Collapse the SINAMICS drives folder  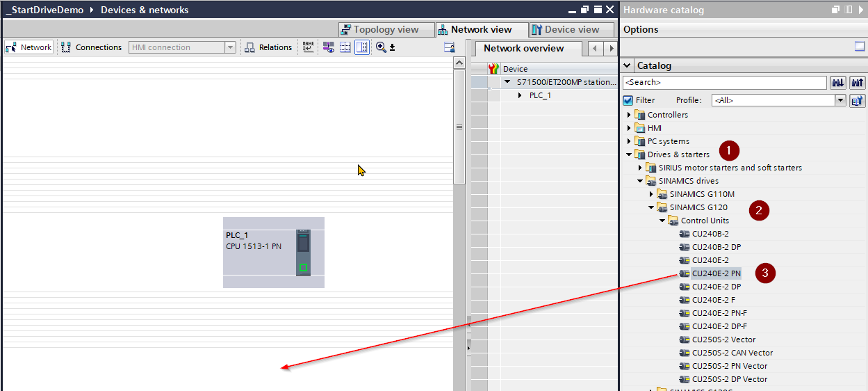[x=640, y=181]
